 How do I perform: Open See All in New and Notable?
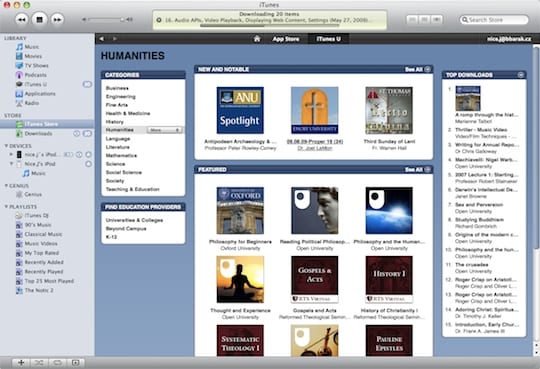417,69
